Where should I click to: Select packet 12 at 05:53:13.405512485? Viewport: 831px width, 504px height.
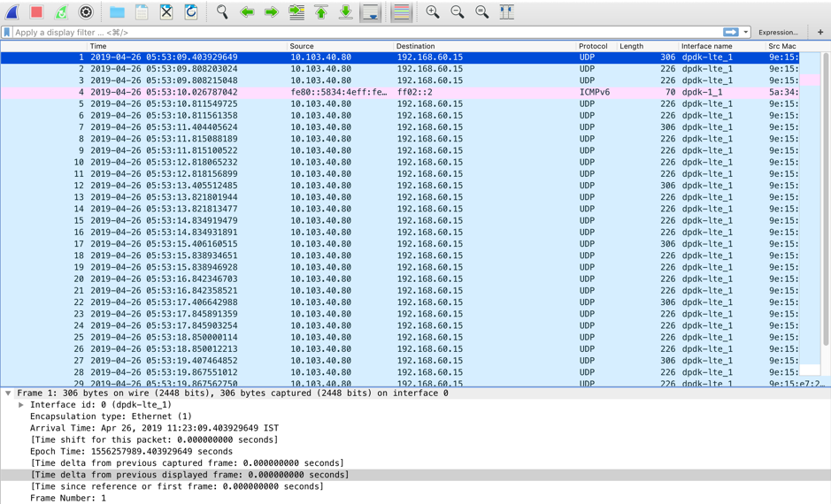pyautogui.click(x=400, y=186)
